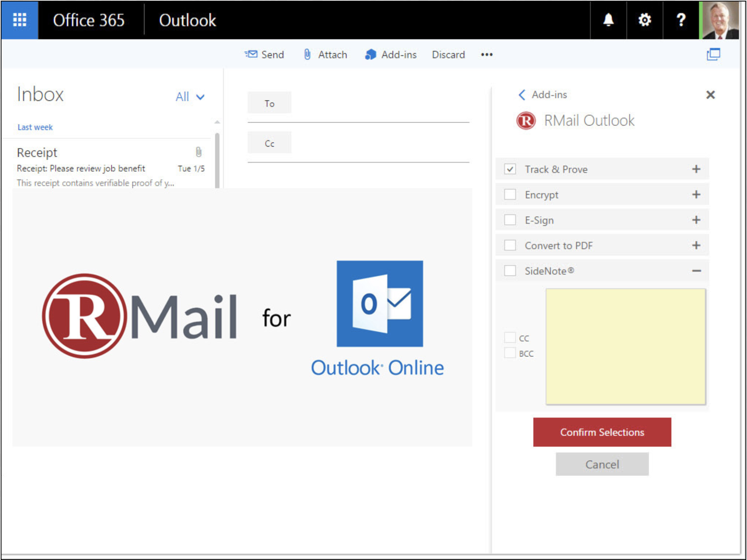The image size is (747, 560).
Task: Enable the Encrypt checkbox
Action: (510, 194)
